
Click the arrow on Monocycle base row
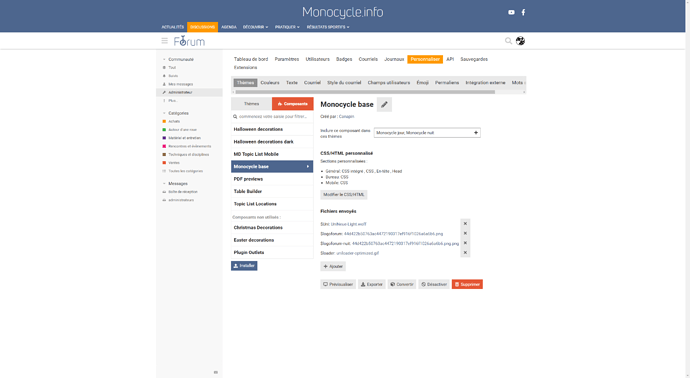click(308, 167)
